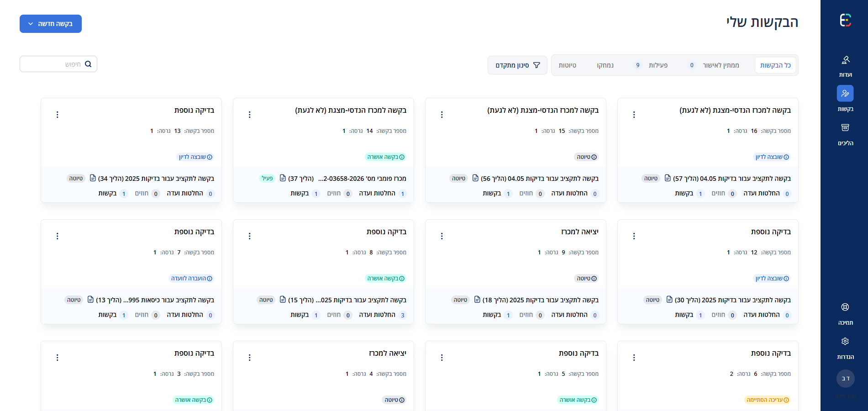Viewport: 868px width, 411px height.
Task: Click the חיפוש search input field
Action: [x=58, y=64]
